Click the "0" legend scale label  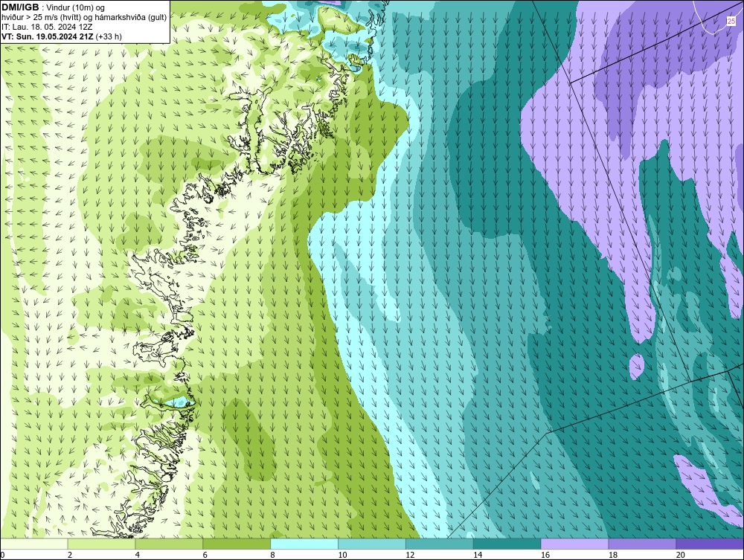tap(2, 555)
